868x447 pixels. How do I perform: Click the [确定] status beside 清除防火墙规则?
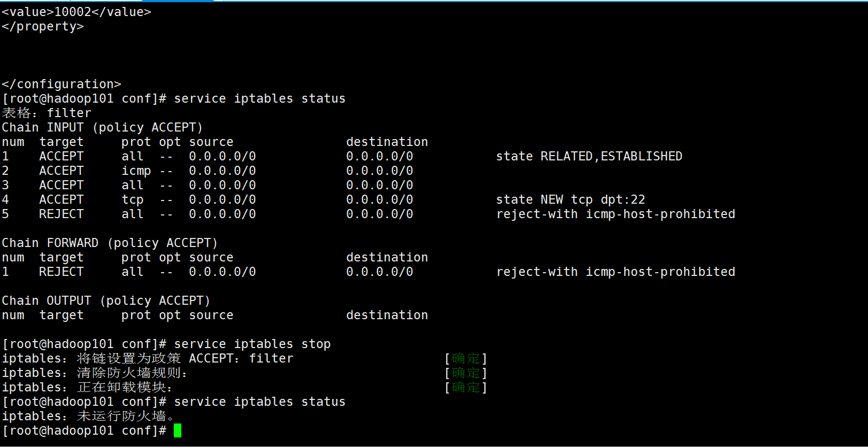tap(466, 373)
